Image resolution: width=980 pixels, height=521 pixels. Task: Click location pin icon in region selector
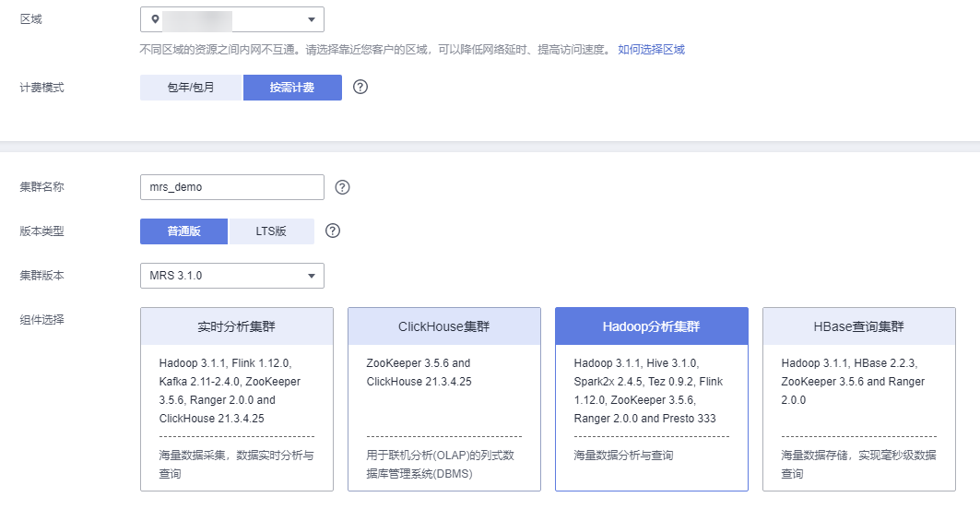tap(155, 19)
